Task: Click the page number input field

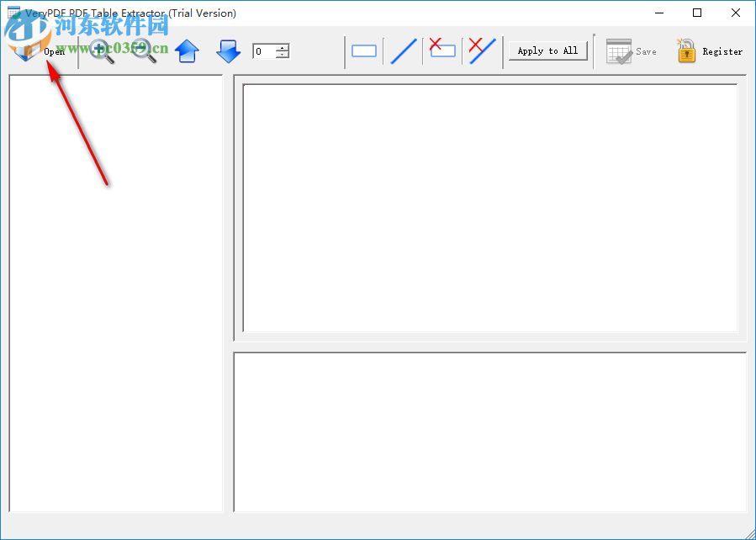Action: click(x=263, y=50)
